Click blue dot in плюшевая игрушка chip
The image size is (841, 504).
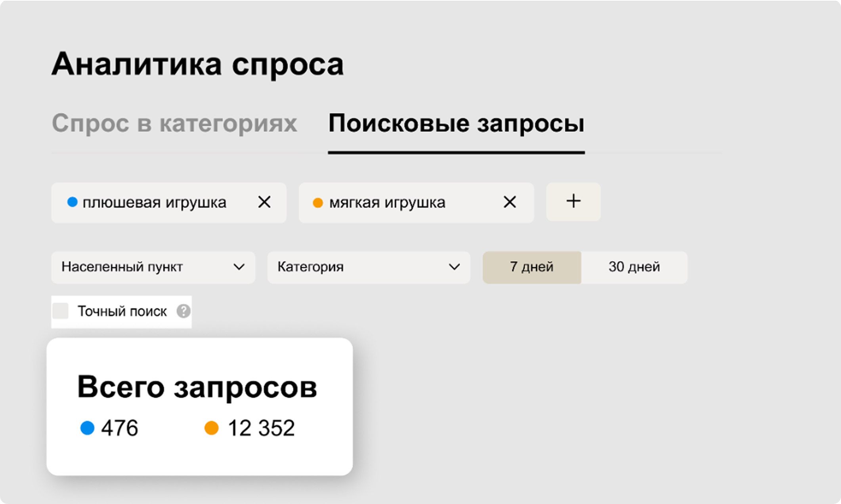pyautogui.click(x=72, y=202)
